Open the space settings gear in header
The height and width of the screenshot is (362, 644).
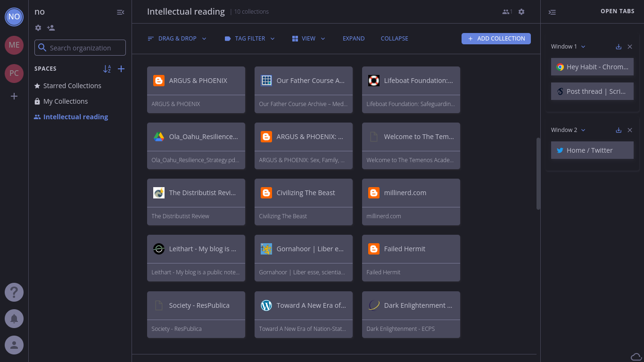pyautogui.click(x=521, y=12)
